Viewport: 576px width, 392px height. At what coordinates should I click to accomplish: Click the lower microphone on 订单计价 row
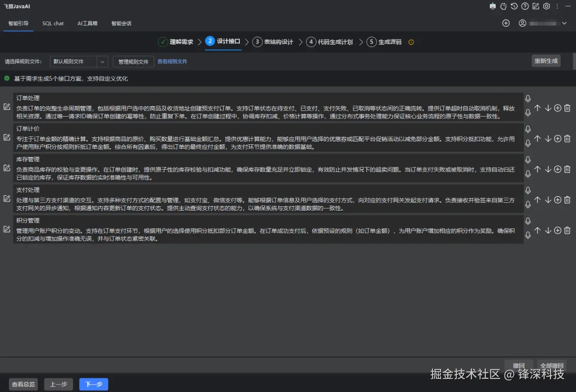point(528,143)
